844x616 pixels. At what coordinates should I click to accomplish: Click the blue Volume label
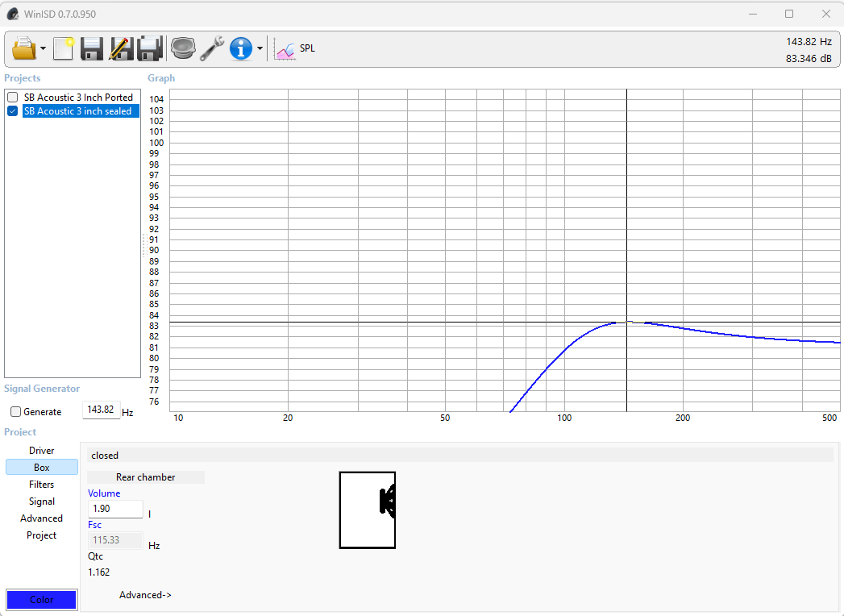click(104, 493)
